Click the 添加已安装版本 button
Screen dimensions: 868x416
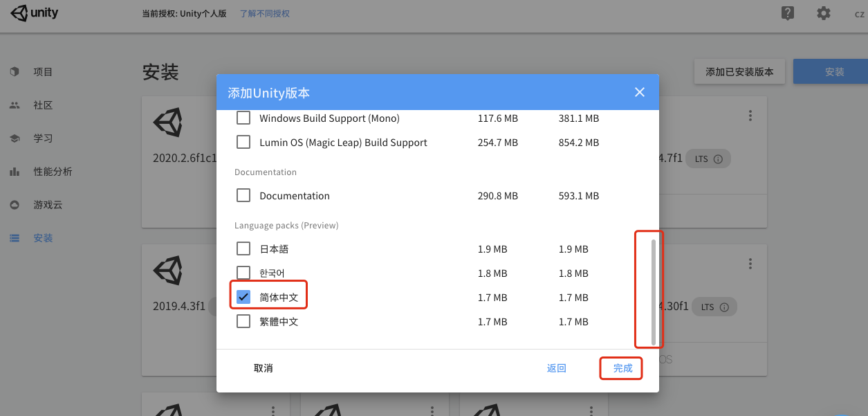click(739, 72)
